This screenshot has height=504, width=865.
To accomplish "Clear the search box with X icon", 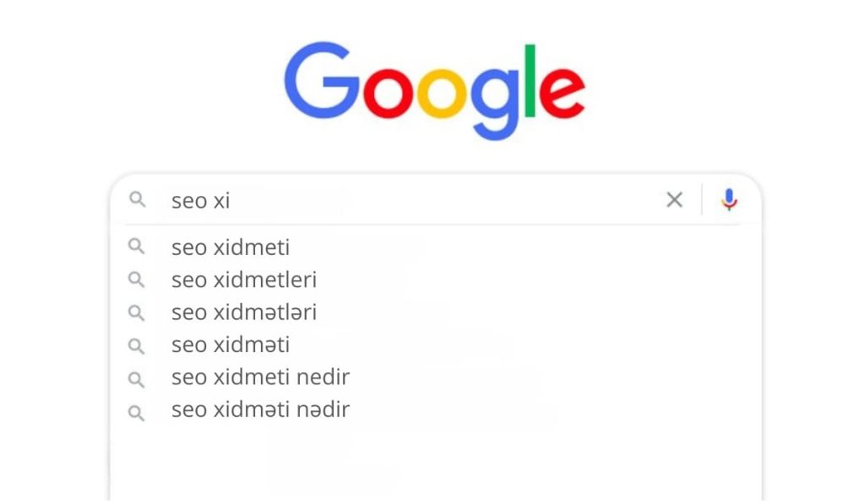I will 674,200.
